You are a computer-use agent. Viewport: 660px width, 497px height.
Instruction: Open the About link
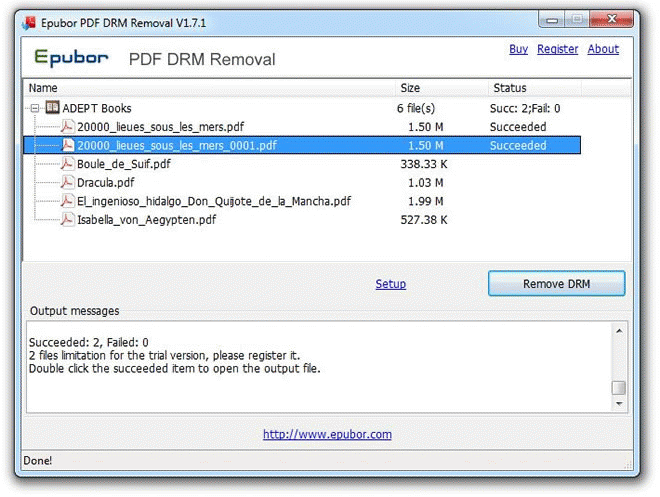603,49
